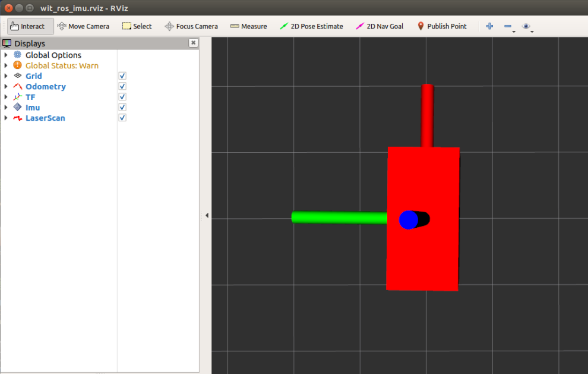
Task: Click the Grid display icon
Action: (x=17, y=76)
